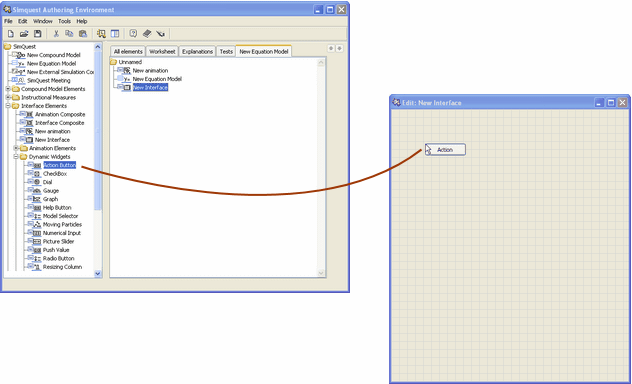Click the paste clipboard toolbar icon
The image size is (632, 384).
[x=83, y=34]
